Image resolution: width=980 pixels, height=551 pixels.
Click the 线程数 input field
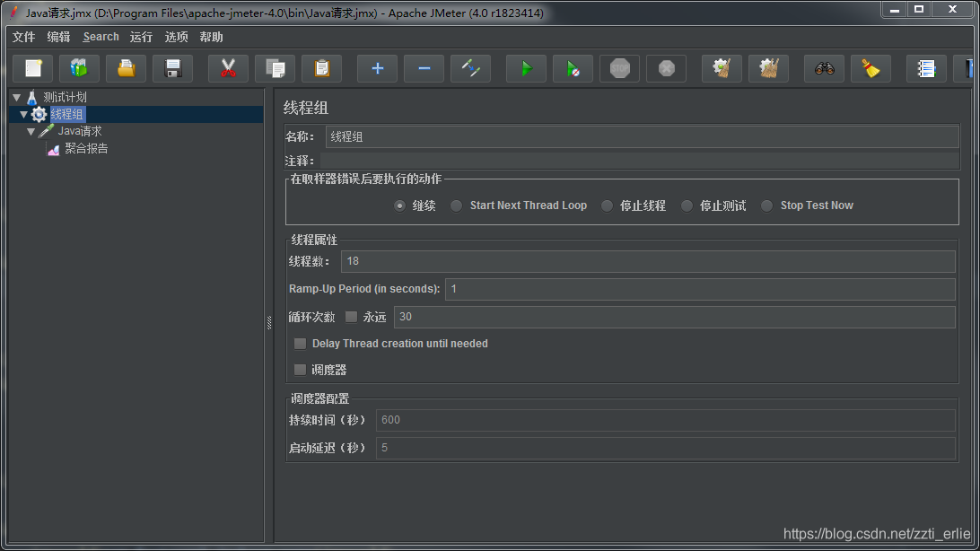click(x=647, y=261)
